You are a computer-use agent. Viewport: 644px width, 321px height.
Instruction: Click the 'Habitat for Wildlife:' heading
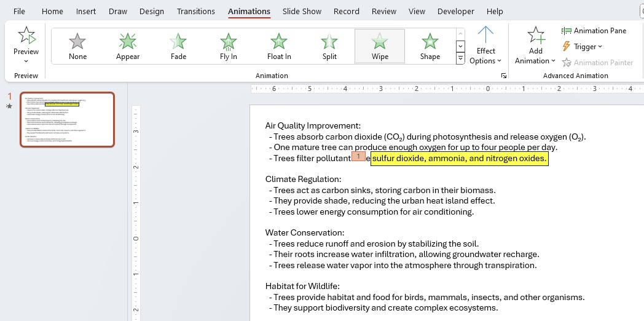click(302, 287)
